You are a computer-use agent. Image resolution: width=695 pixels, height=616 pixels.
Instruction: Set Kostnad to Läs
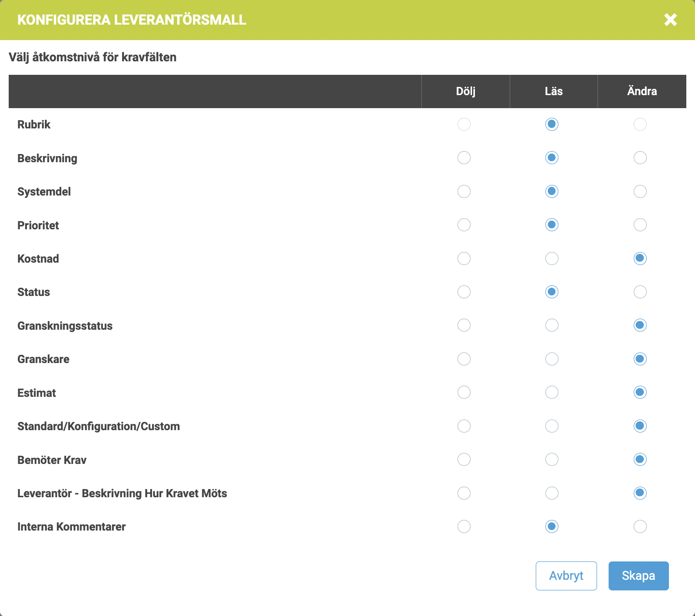tap(552, 259)
